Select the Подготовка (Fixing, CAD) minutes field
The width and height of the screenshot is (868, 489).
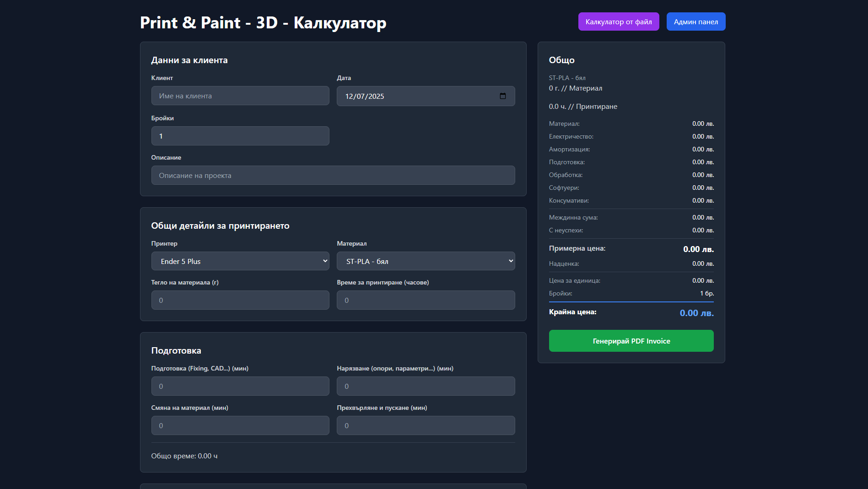click(240, 386)
